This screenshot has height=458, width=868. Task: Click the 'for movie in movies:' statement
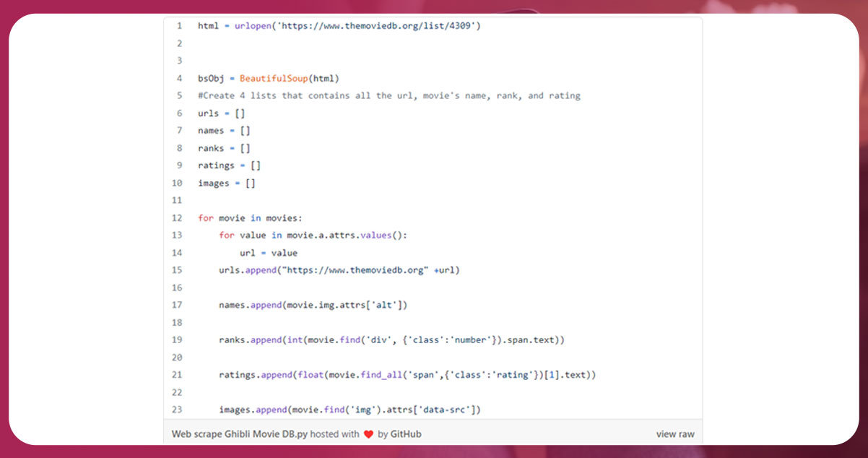(x=250, y=218)
